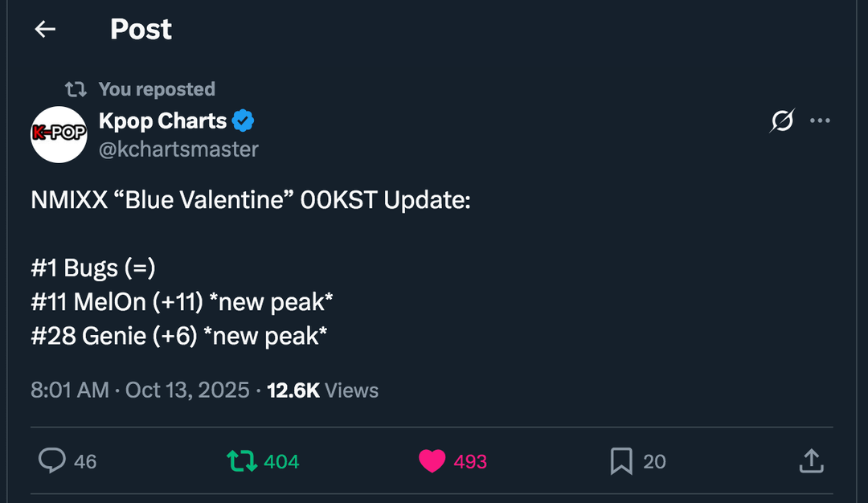This screenshot has width=868, height=503.
Task: Click the 404 repost count
Action: (x=281, y=462)
